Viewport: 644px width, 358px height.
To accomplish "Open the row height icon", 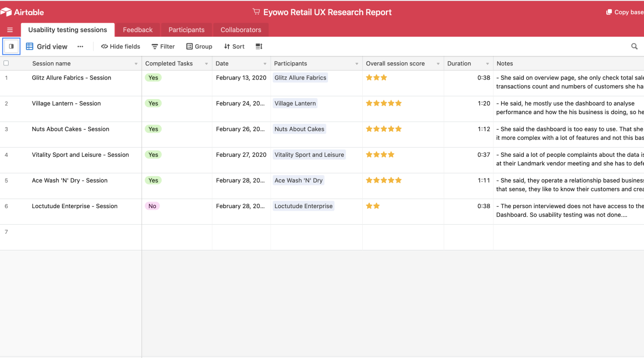I will (x=259, y=46).
